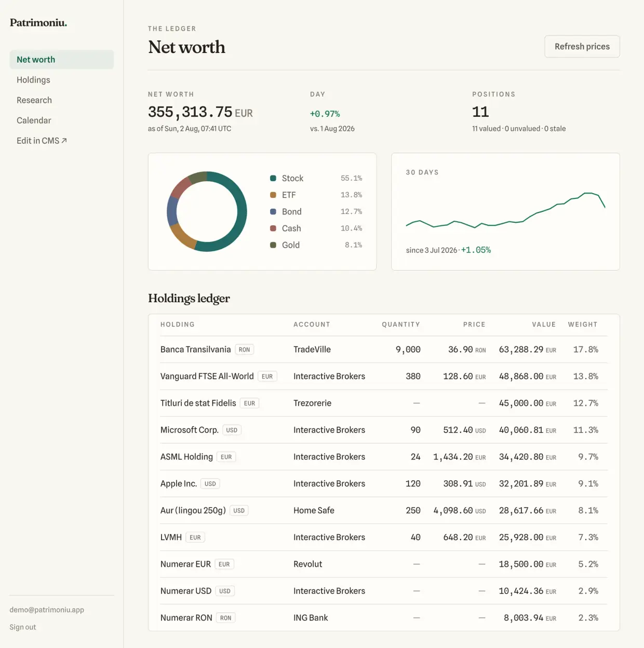Select the Titluri de stat Fidelis holding
644x648 pixels.
point(198,403)
